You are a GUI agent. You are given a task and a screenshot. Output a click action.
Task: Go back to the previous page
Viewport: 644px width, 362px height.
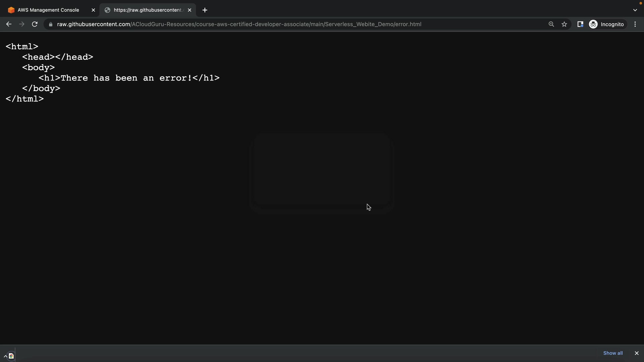[x=9, y=24]
